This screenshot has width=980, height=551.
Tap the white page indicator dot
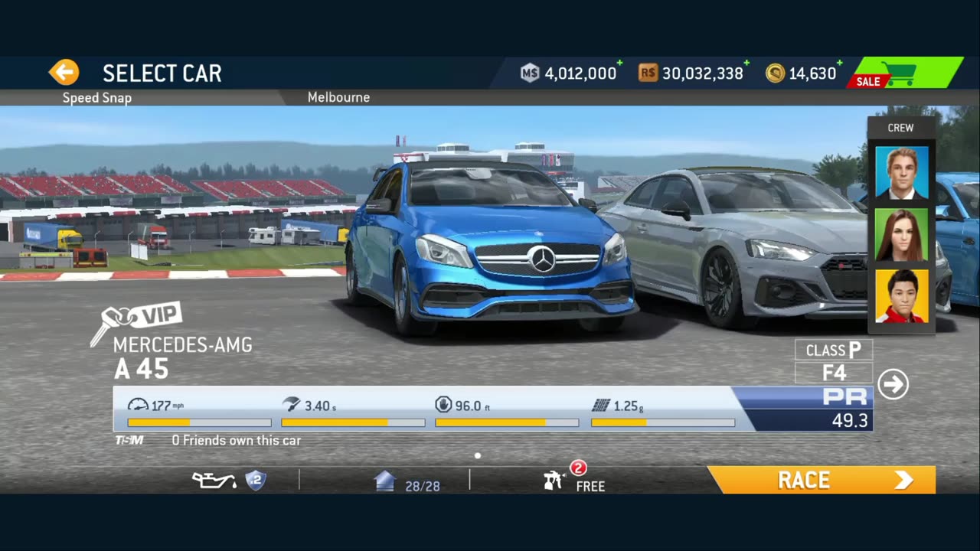click(x=478, y=455)
